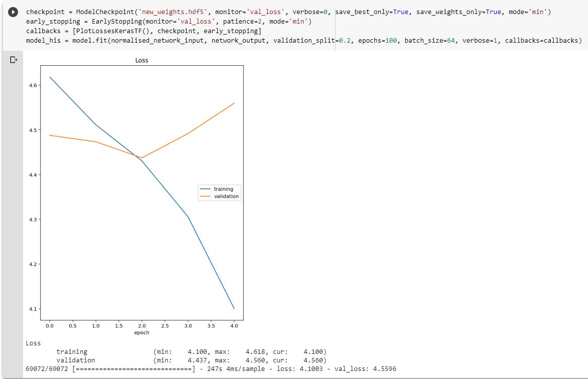Click the "epoch" x-axis label
Viewport: 588px width, 379px height.
pyautogui.click(x=142, y=332)
